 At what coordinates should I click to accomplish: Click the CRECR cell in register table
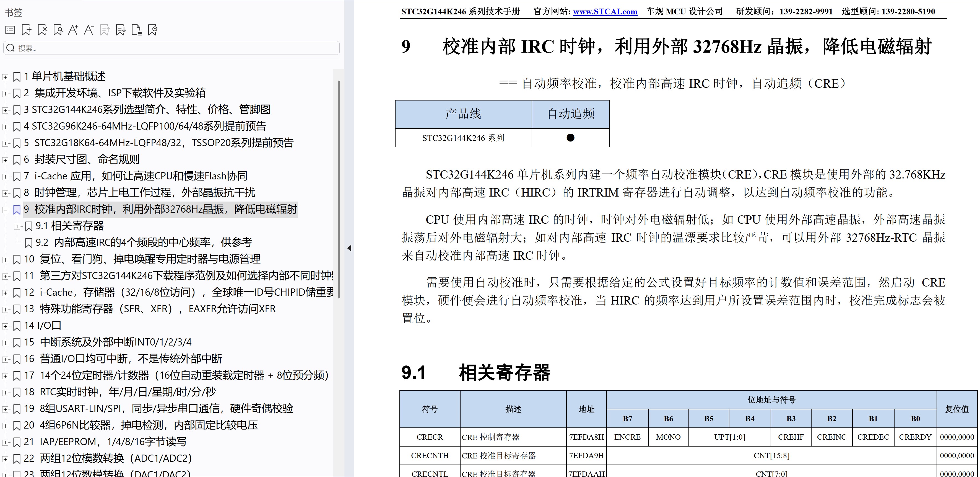point(430,437)
